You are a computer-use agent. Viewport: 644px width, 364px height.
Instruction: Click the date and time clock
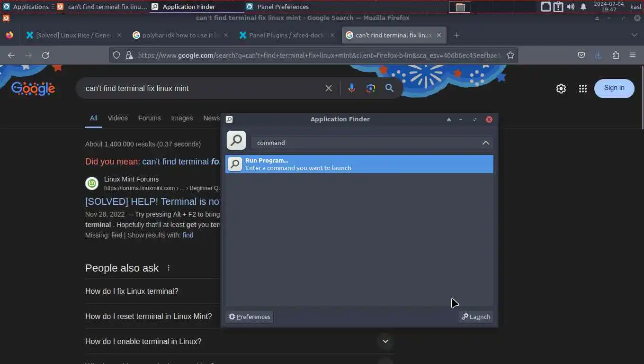tap(608, 7)
